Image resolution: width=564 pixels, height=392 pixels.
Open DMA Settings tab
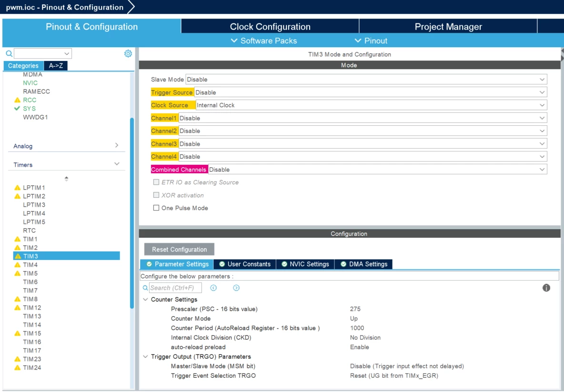click(x=363, y=264)
